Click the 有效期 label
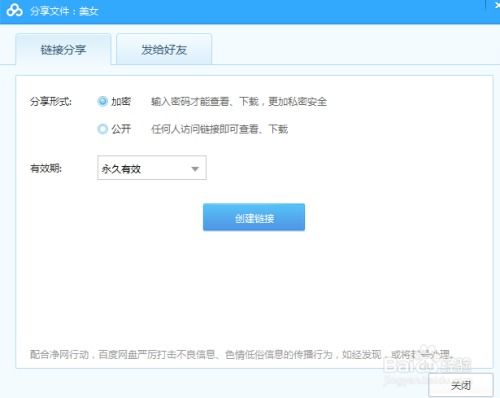 point(46,168)
